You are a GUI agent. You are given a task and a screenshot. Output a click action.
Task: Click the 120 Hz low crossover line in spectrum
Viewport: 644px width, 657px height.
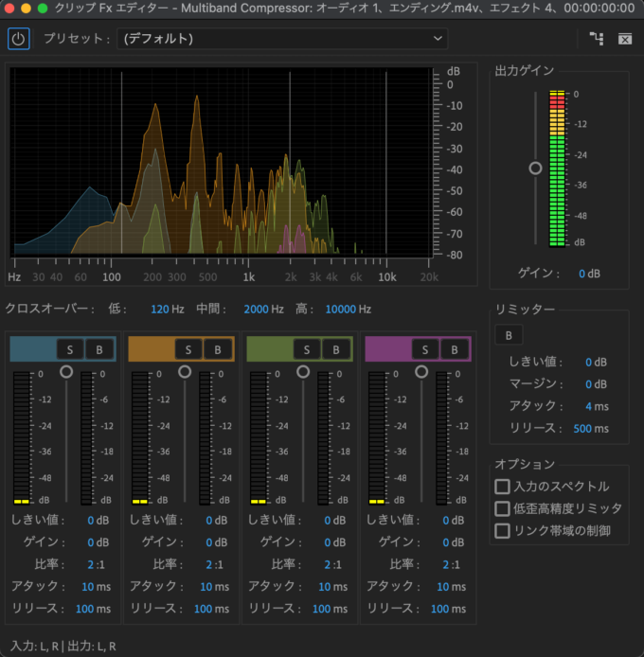(x=121, y=163)
